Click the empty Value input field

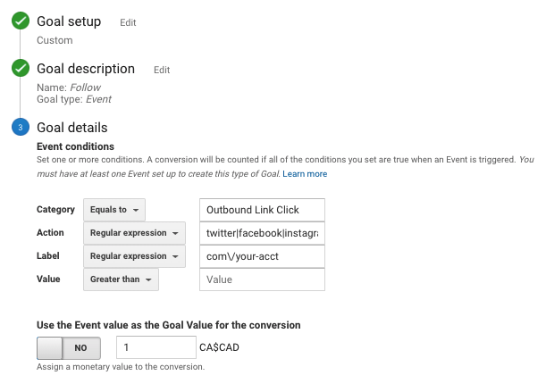(262, 279)
